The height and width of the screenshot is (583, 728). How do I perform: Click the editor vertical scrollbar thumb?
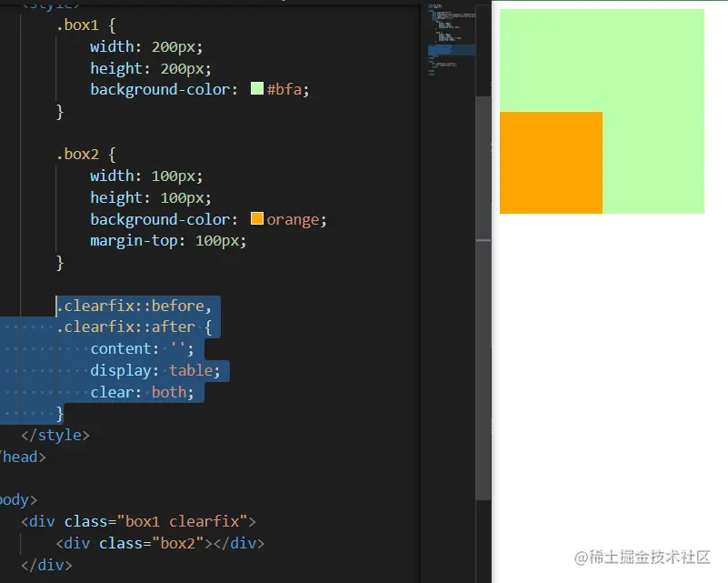point(484,297)
